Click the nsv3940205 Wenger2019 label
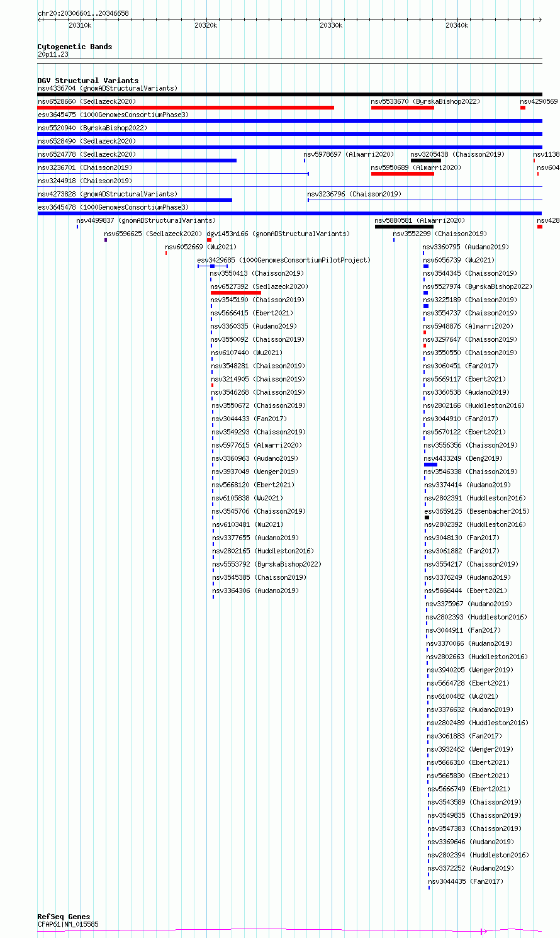The width and height of the screenshot is (560, 938). [470, 670]
